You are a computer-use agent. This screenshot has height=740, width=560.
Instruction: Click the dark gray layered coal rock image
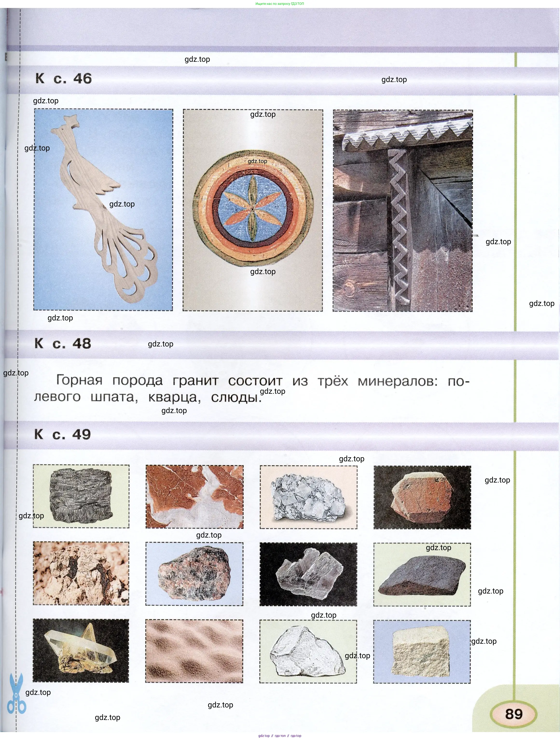coord(81,496)
